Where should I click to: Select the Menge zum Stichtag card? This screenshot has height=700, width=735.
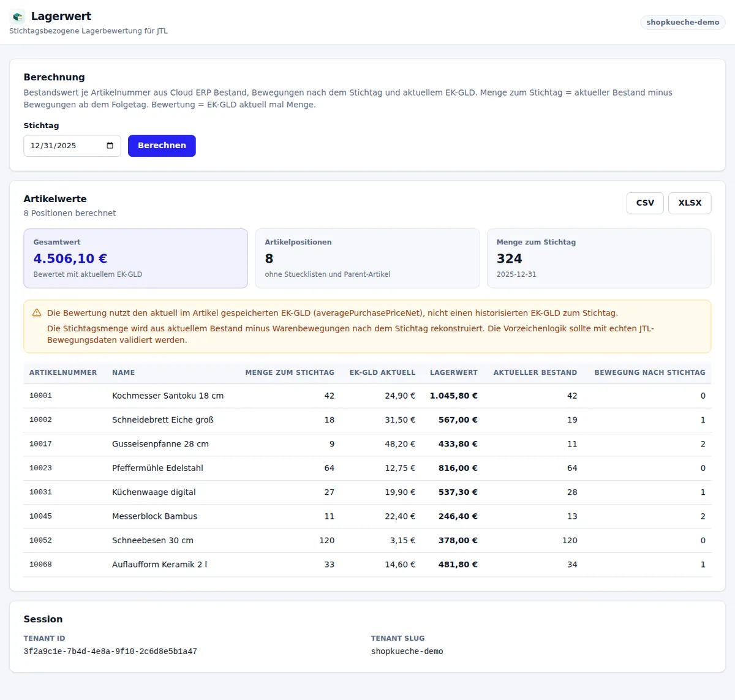[599, 258]
